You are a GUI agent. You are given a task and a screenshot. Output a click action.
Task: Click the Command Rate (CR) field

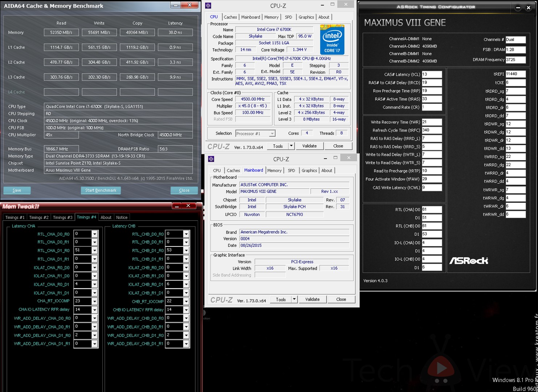432,107
